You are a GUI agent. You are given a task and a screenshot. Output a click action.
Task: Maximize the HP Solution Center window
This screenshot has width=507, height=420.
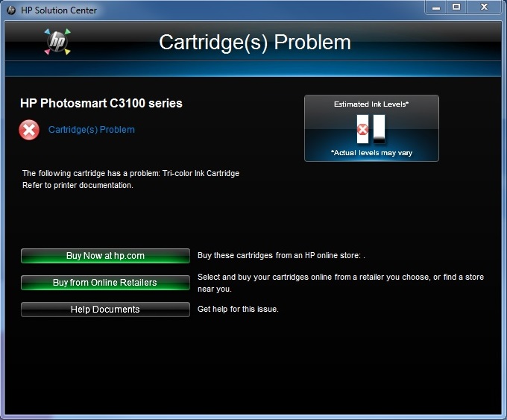click(456, 7)
